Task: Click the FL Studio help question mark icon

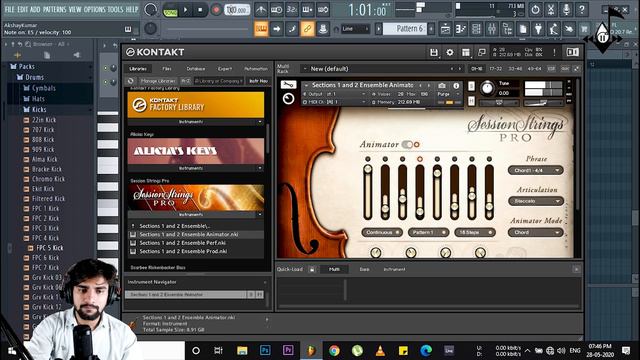Action: pos(582,9)
